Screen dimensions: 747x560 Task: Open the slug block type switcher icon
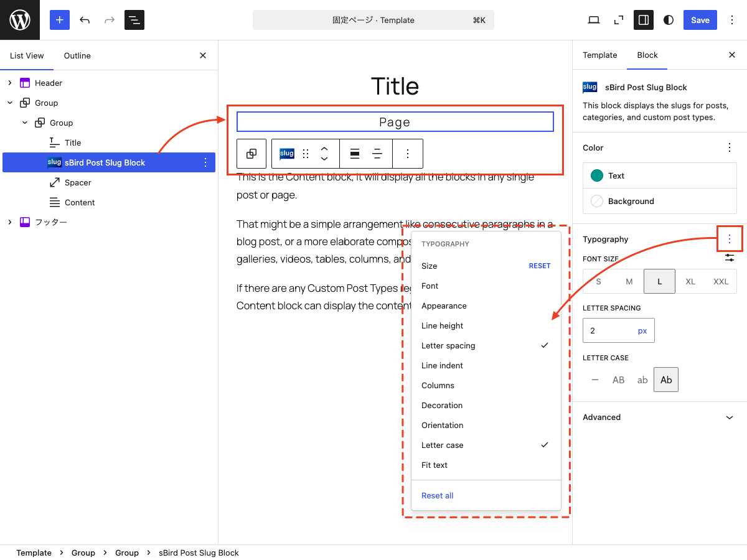click(x=287, y=154)
